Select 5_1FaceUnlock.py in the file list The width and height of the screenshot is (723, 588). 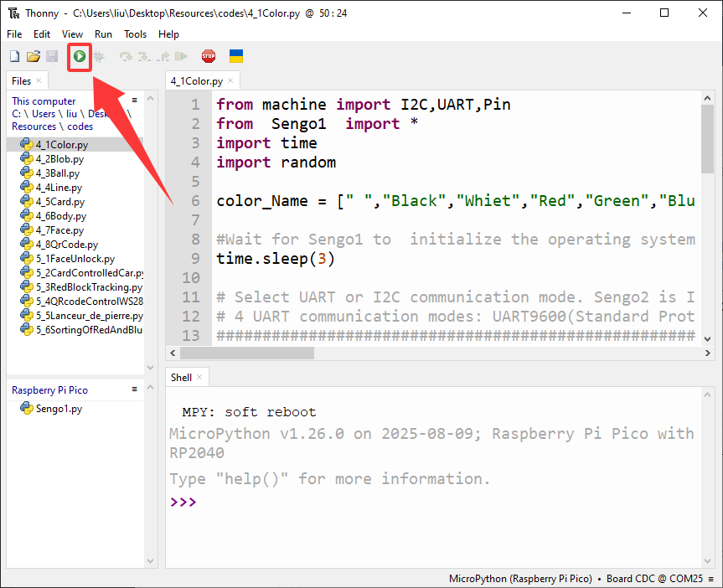click(x=75, y=259)
